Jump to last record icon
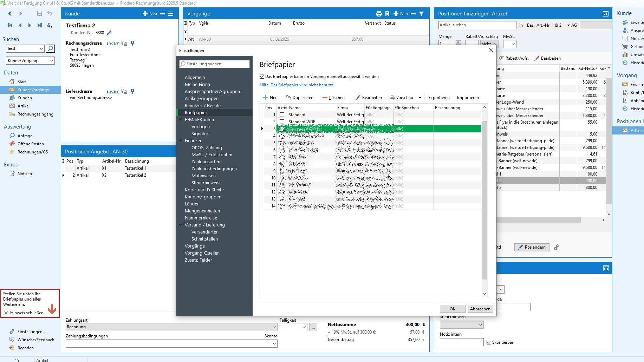Viewport: 644px width, 362px height. click(x=40, y=25)
